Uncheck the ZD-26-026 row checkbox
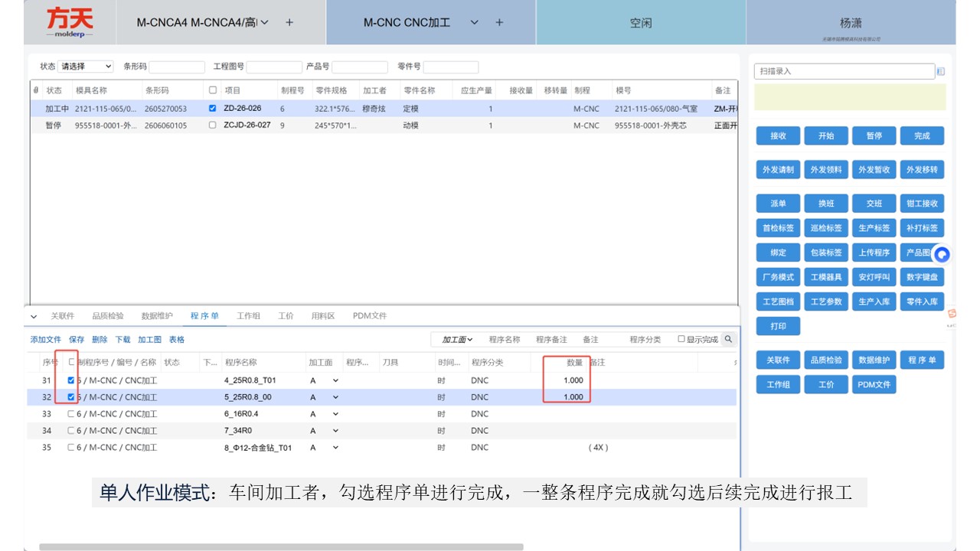The height and width of the screenshot is (551, 980). click(212, 109)
